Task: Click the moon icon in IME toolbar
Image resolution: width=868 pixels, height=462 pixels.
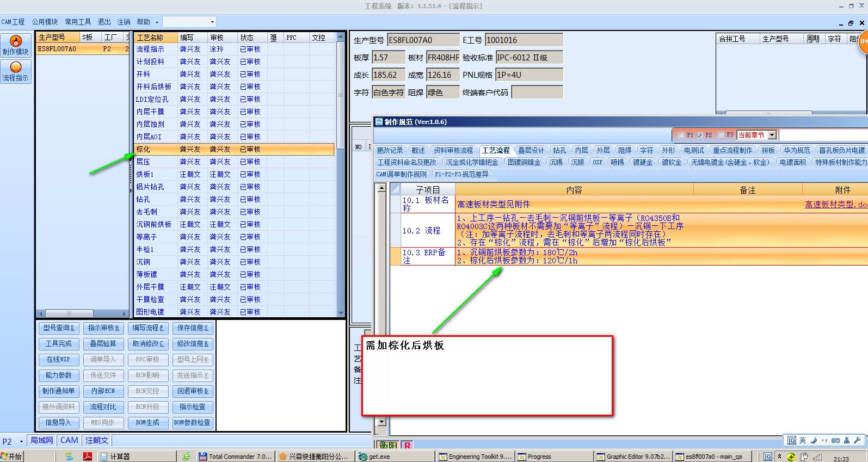Action: pos(814,440)
